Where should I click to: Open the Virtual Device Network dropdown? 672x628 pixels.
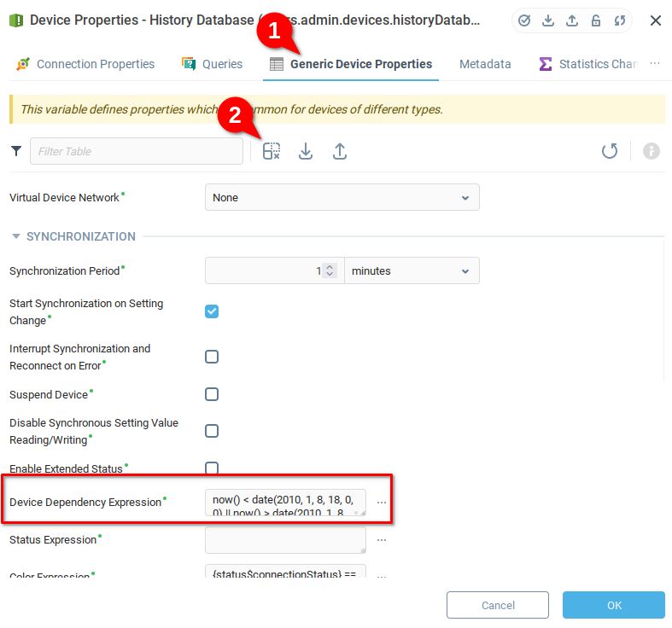pos(342,197)
